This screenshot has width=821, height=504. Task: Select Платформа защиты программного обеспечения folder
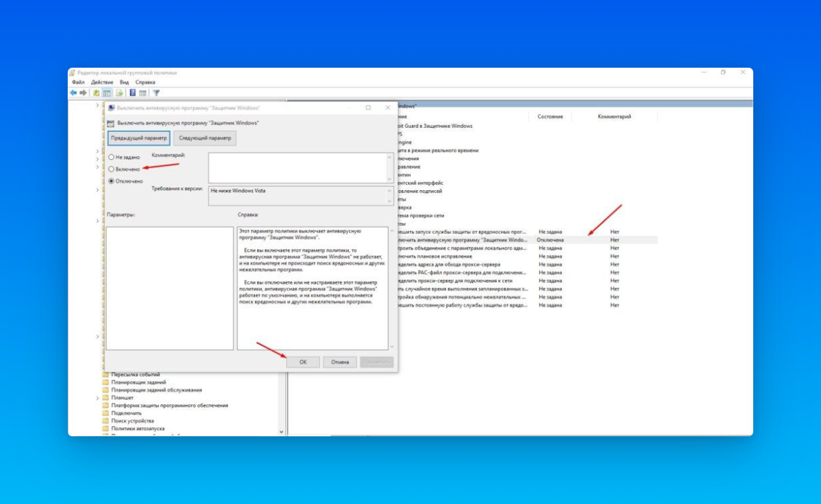(x=170, y=406)
